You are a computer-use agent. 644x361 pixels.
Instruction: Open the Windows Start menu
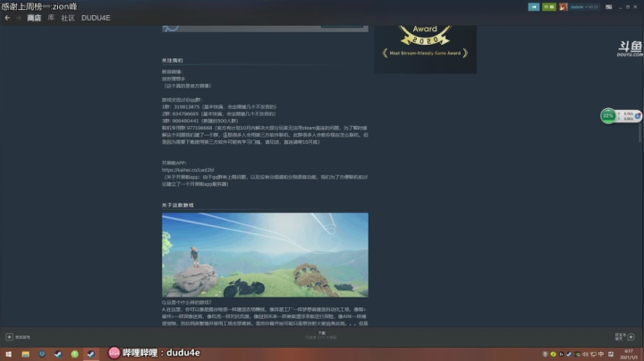(8, 354)
